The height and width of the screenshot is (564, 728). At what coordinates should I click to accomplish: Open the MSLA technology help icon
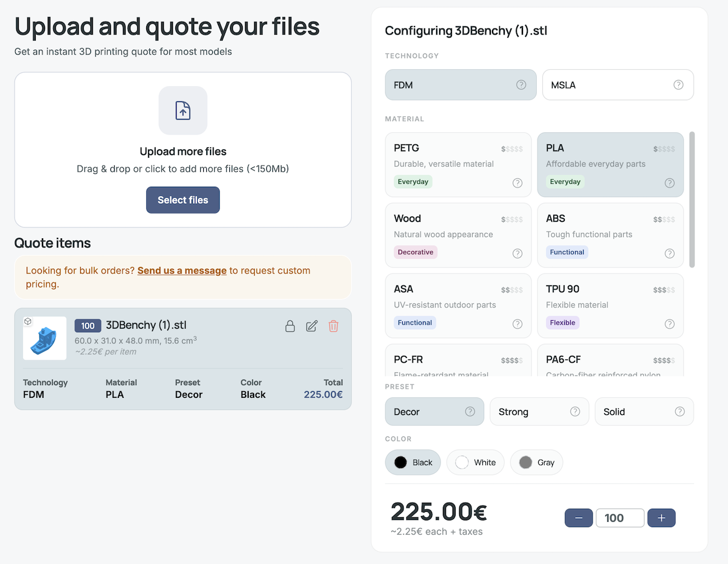(678, 85)
